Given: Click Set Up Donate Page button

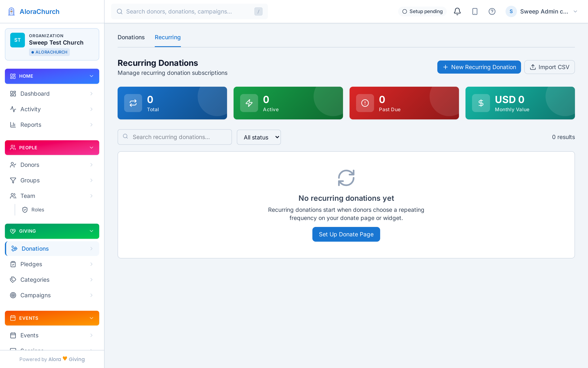Looking at the screenshot, I should [x=346, y=234].
